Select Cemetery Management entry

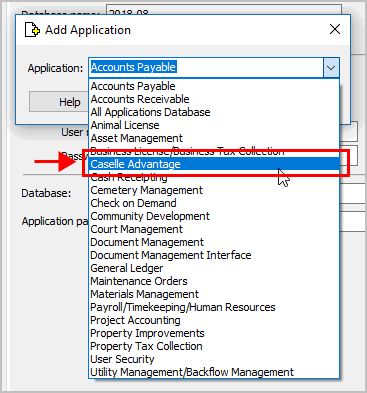[x=214, y=190]
